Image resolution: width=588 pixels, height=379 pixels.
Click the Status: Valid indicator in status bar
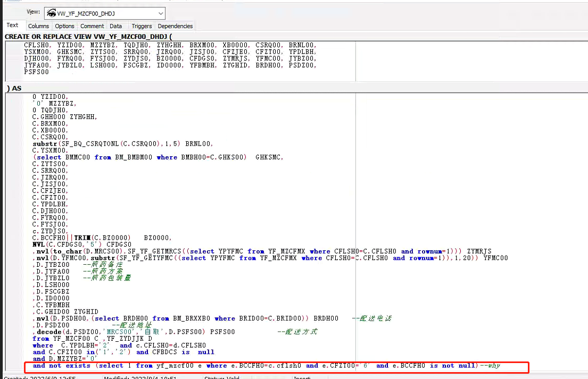coord(220,377)
